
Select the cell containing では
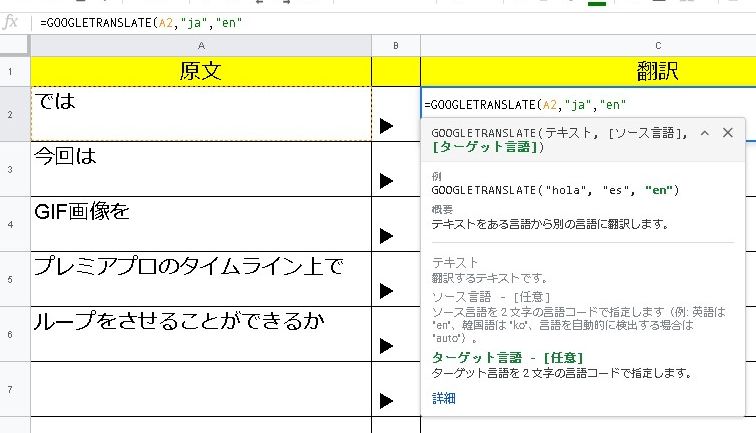coord(201,114)
